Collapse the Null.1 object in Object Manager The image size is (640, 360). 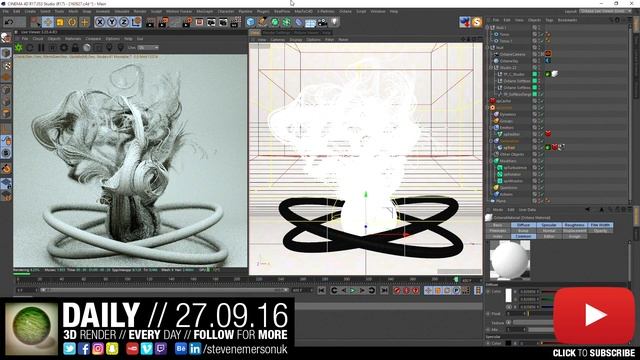coord(488,28)
